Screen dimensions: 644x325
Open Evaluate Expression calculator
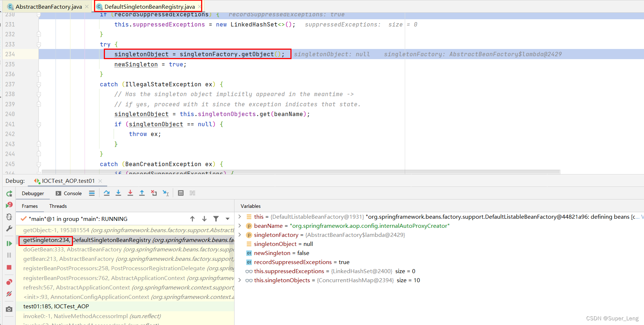(181, 193)
